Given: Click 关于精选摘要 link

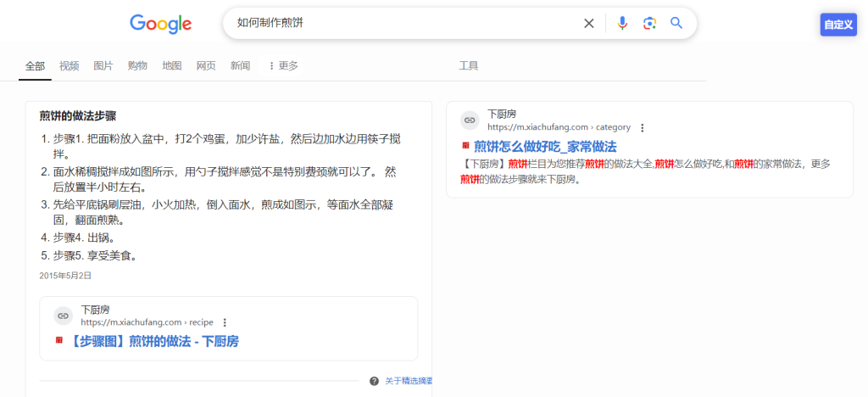Looking at the screenshot, I should [x=409, y=381].
